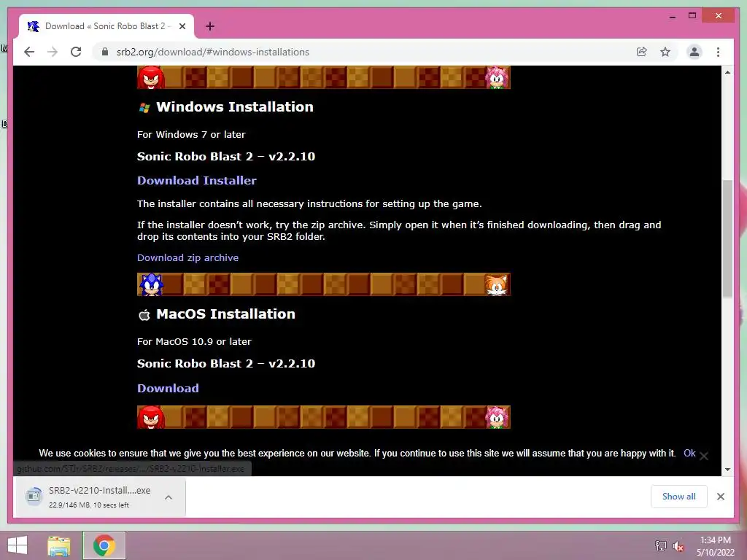Click the Download zip archive link
Image resolution: width=747 pixels, height=560 pixels.
pyautogui.click(x=187, y=257)
